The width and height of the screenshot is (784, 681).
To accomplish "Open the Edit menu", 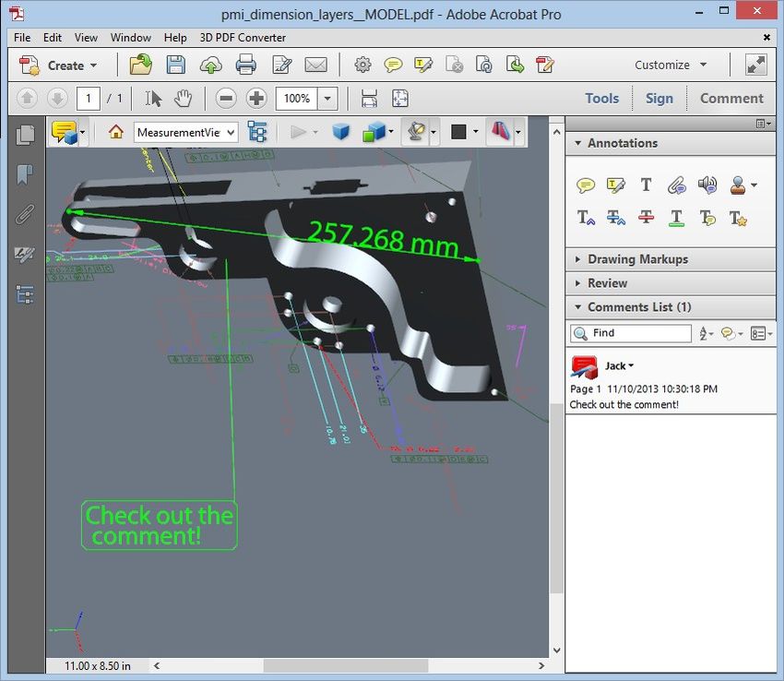I will coord(52,38).
